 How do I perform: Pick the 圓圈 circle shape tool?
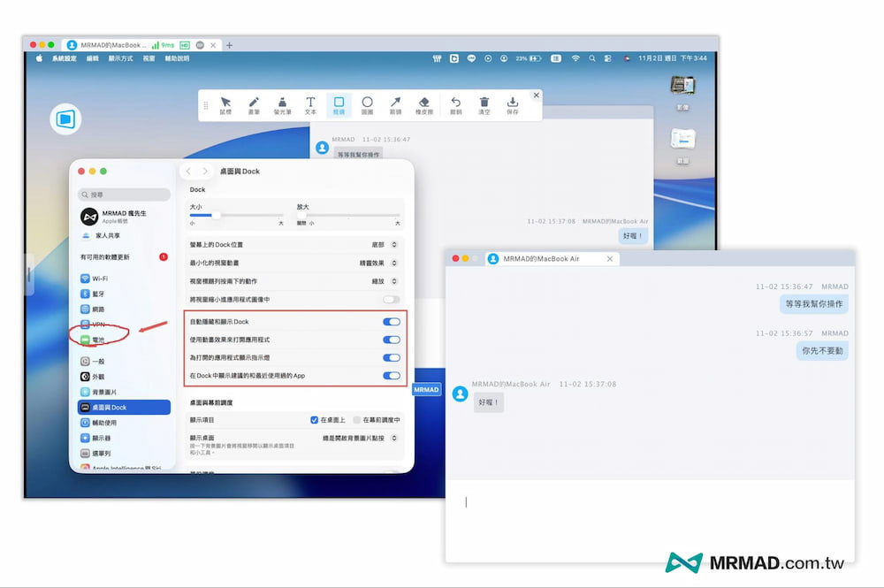[x=367, y=105]
